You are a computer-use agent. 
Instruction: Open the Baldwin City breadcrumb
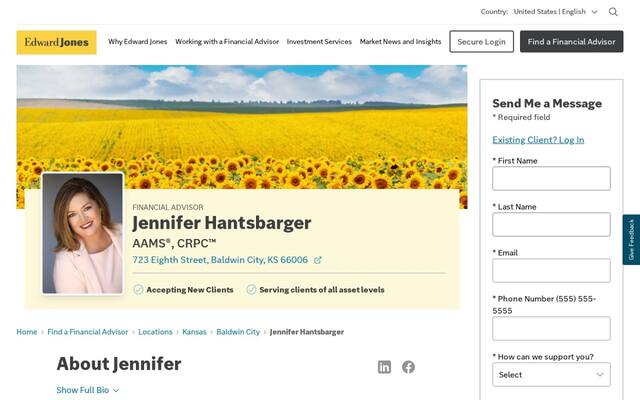(x=238, y=332)
